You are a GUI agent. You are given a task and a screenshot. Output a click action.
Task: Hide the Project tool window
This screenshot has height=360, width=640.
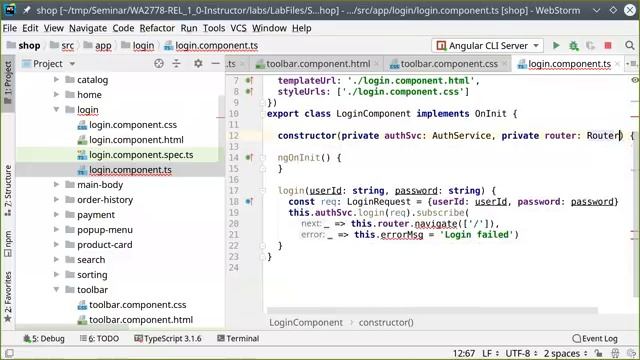pyautogui.click(x=216, y=64)
